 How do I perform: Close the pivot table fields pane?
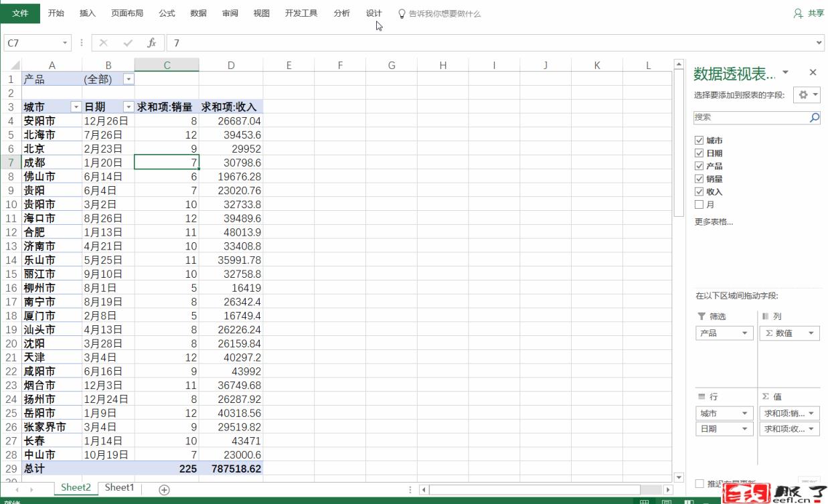pos(813,72)
